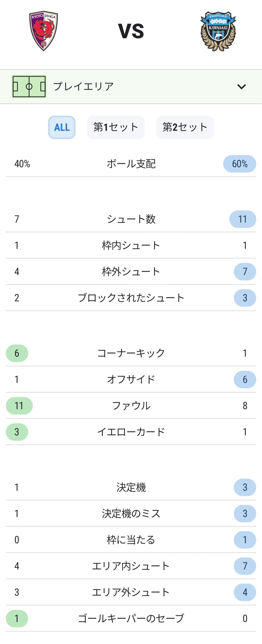Tap the 決定機 blue 3 badge
Image resolution: width=262 pixels, height=644 pixels.
(245, 487)
